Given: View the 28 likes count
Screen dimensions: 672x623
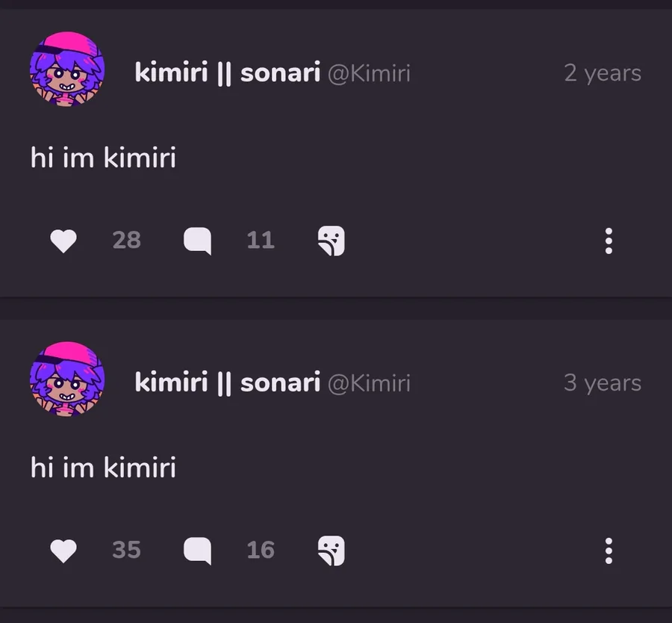Looking at the screenshot, I should coord(126,240).
